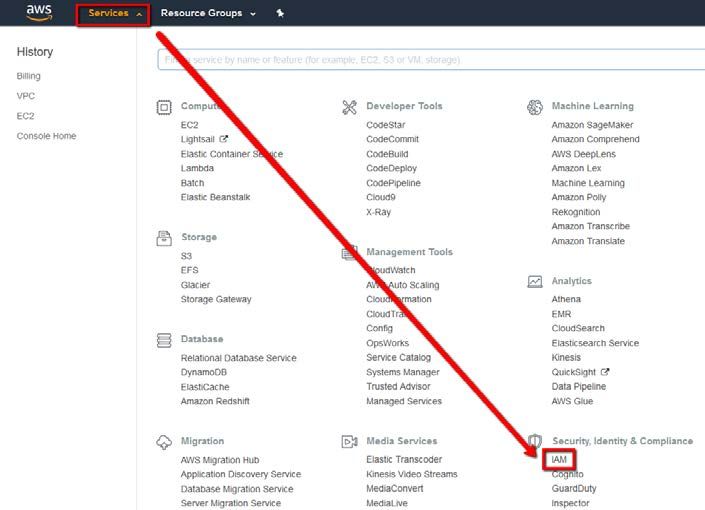The height and width of the screenshot is (510, 705).
Task: Click the find a service search field
Action: pyautogui.click(x=431, y=60)
